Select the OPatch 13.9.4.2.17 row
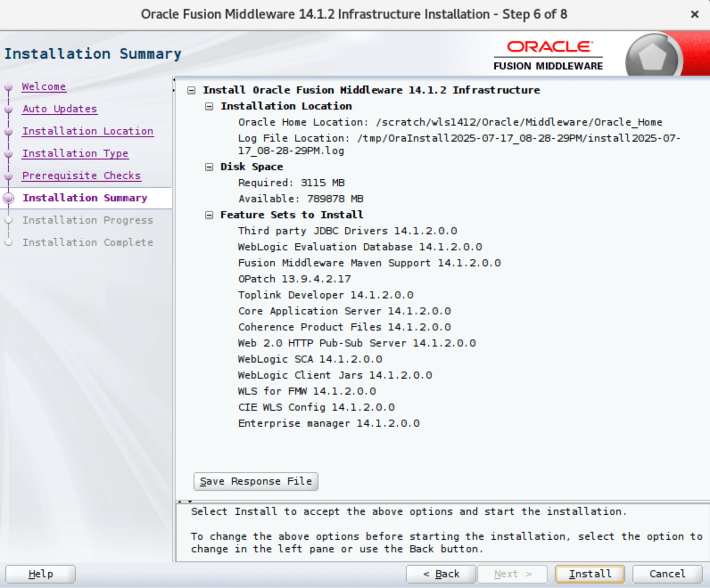This screenshot has height=588, width=710. 294,279
